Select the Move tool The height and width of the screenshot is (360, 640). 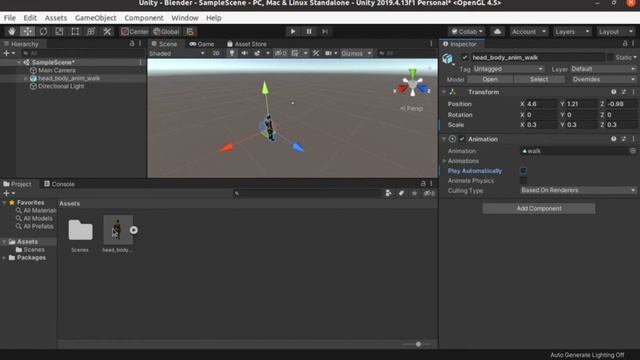click(27, 31)
